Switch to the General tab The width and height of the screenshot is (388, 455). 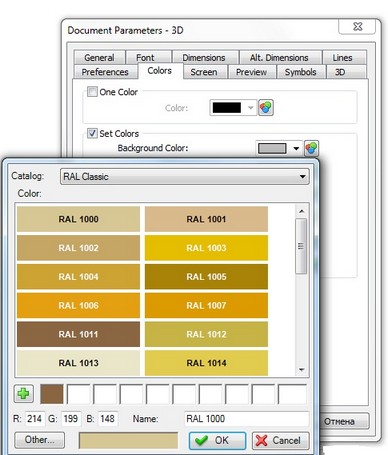point(99,58)
